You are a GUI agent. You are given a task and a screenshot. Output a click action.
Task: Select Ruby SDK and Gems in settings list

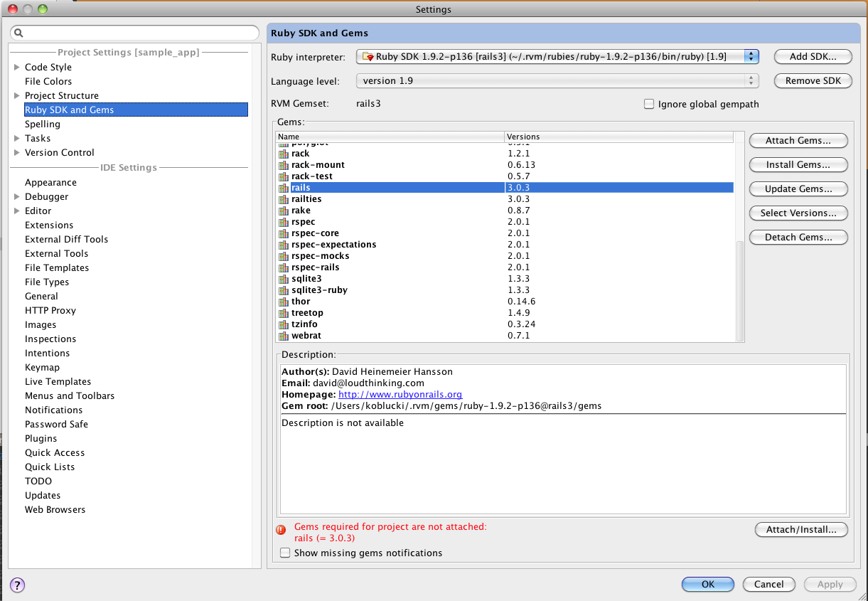coord(136,110)
